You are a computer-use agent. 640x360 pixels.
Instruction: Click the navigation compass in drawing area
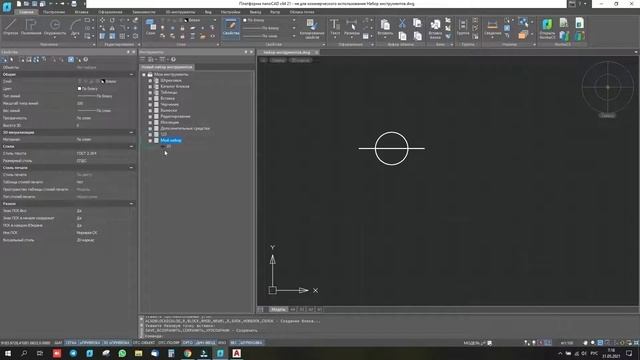(x=608, y=87)
